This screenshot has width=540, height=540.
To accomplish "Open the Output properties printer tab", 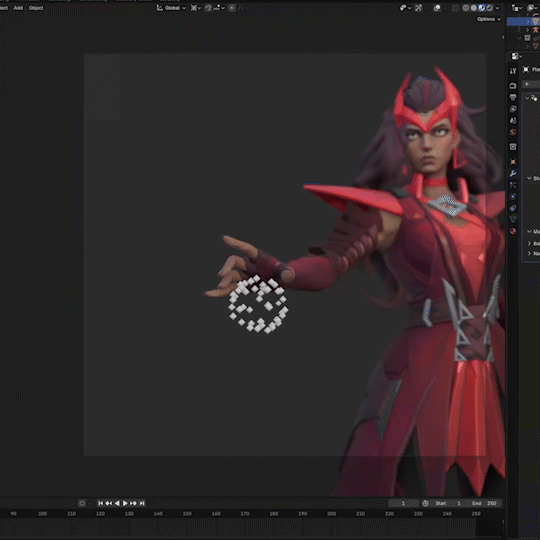I will click(x=513, y=97).
